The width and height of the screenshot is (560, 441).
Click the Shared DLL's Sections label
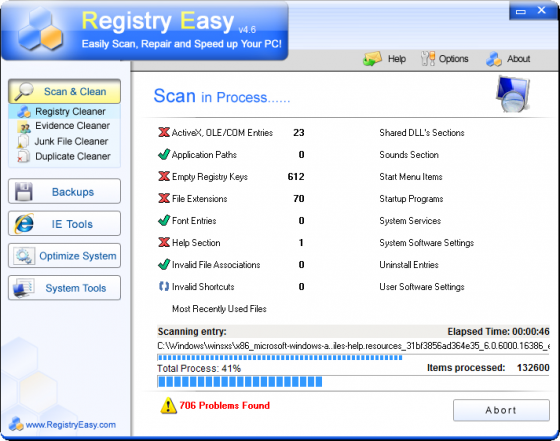coord(421,132)
